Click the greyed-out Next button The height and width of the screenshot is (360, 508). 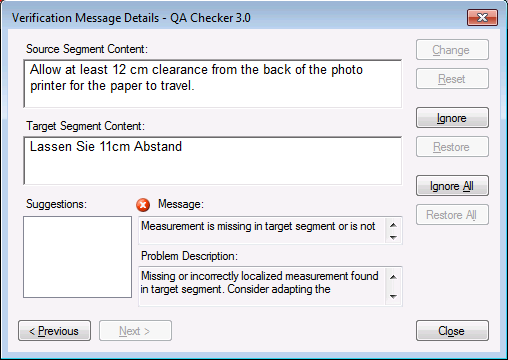click(x=135, y=331)
